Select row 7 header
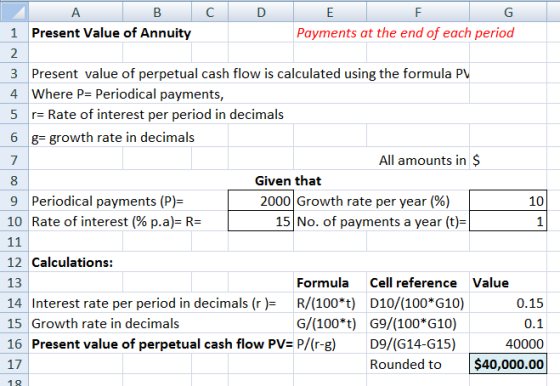 coord(14,160)
